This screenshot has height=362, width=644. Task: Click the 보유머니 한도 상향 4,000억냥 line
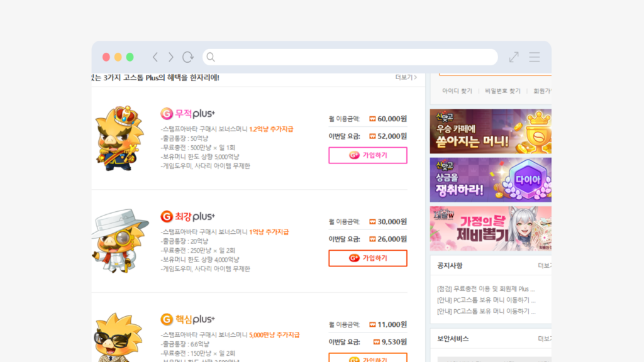[x=200, y=260]
